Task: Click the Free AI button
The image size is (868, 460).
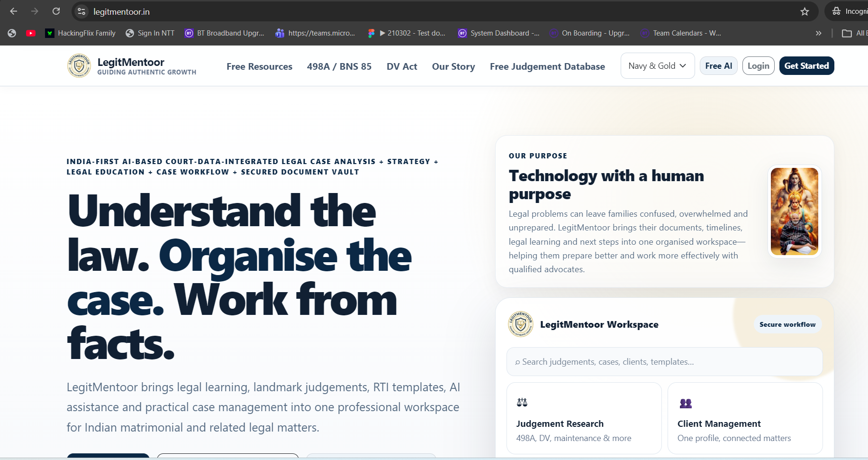Action: click(719, 66)
